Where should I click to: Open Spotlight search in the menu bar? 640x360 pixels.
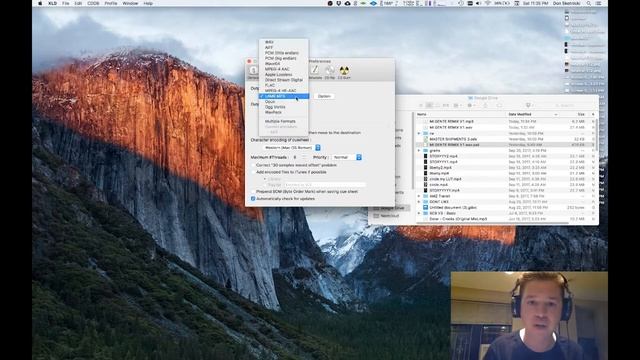(x=589, y=3)
